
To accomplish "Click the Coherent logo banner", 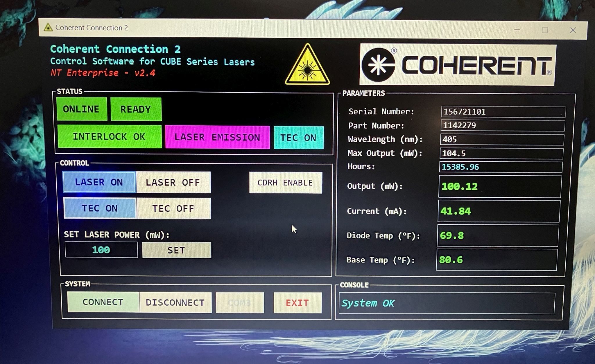I will pyautogui.click(x=458, y=64).
